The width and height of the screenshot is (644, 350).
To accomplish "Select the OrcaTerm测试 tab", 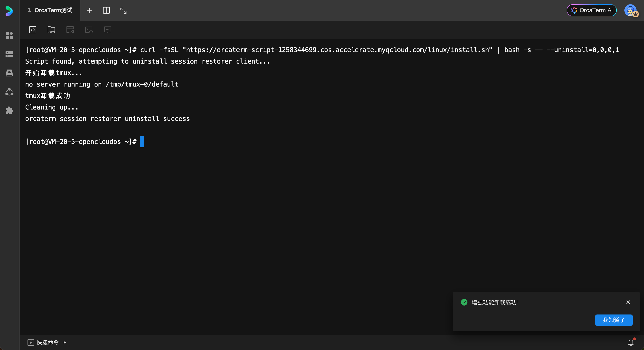I will click(50, 10).
